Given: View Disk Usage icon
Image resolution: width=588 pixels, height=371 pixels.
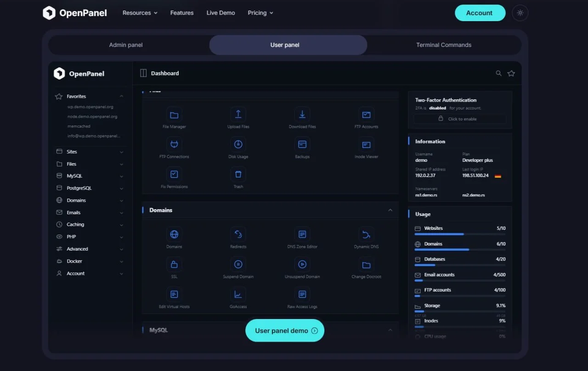Looking at the screenshot, I should pos(238,145).
